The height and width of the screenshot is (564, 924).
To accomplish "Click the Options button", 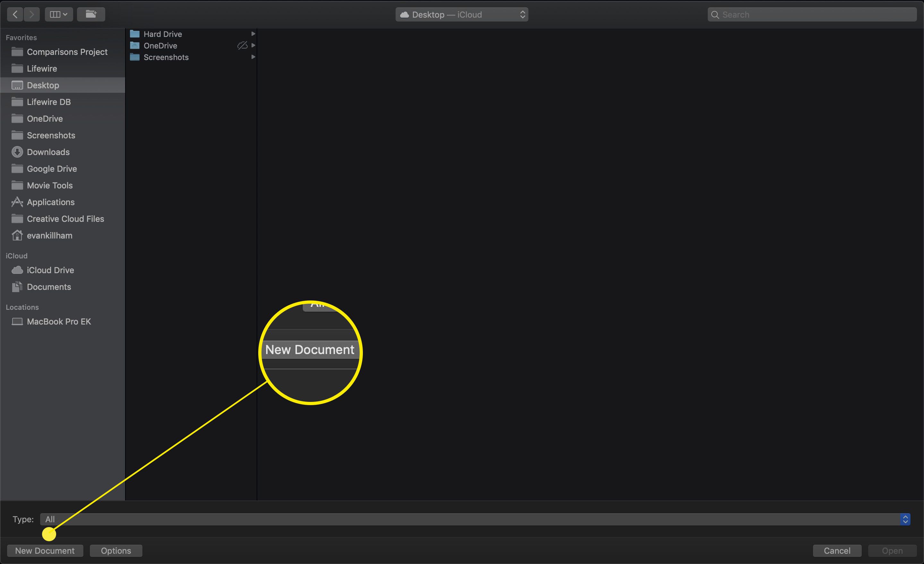I will coord(116,550).
